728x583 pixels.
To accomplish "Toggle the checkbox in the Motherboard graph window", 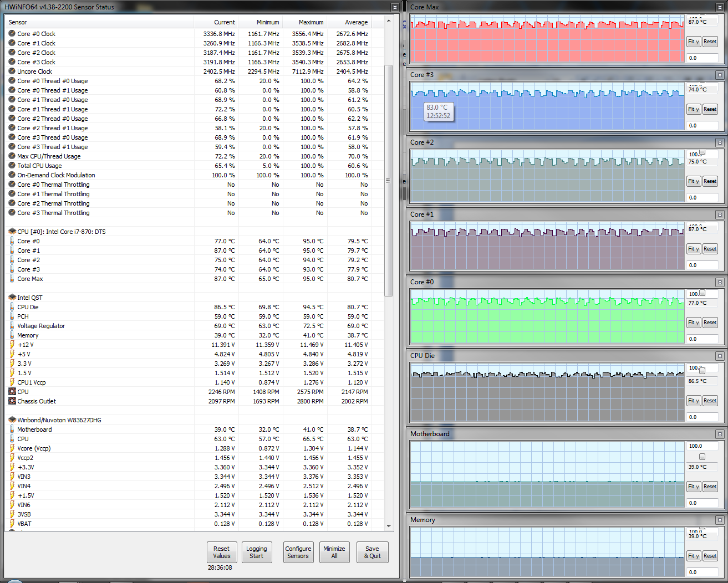I will click(x=702, y=457).
